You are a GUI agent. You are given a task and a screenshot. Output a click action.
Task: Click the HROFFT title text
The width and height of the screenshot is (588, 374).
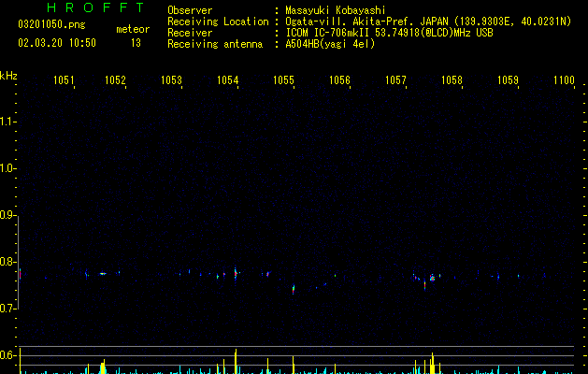tap(95, 7)
